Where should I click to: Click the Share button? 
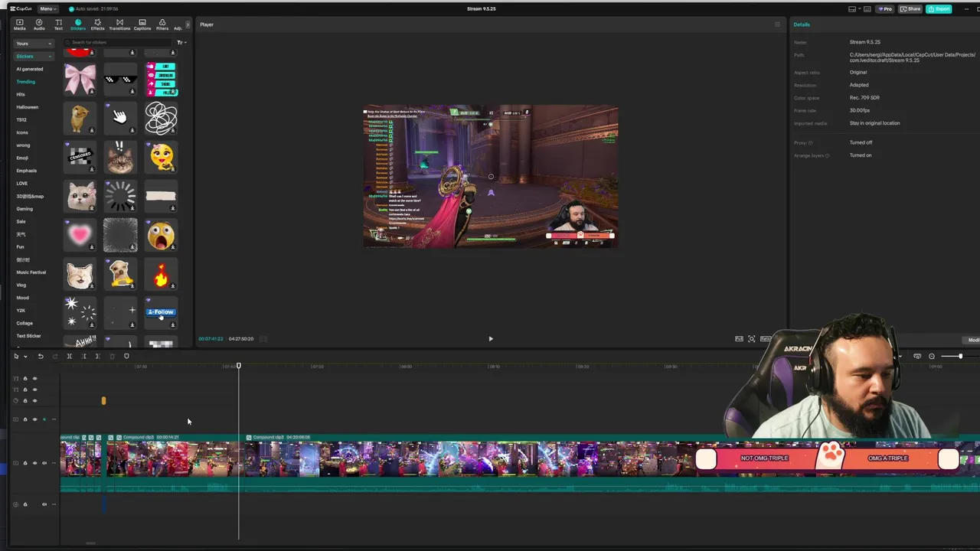[910, 9]
